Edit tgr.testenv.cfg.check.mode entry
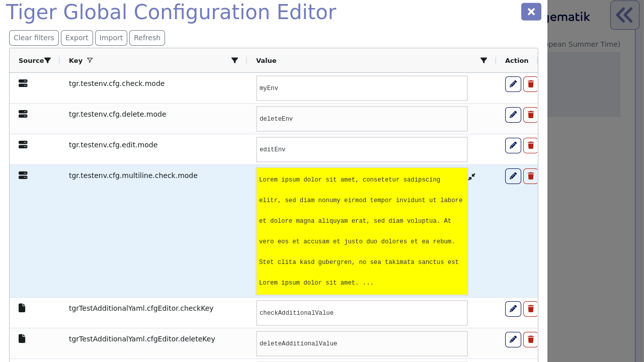 (x=513, y=84)
